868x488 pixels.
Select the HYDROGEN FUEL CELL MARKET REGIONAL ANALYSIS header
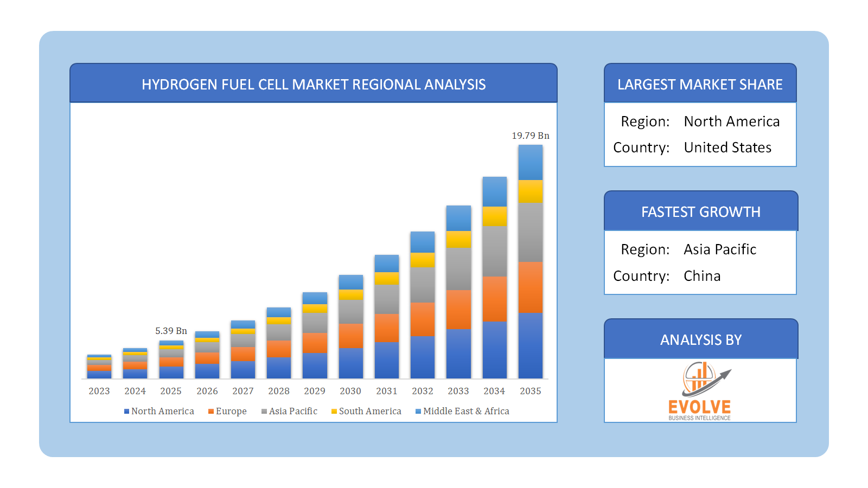pos(313,85)
